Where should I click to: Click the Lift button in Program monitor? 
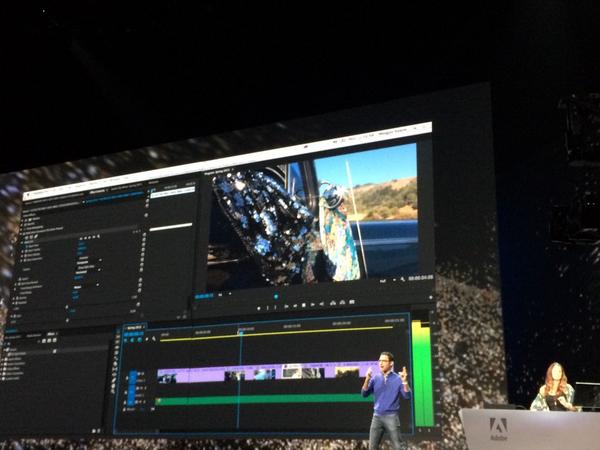(x=333, y=303)
